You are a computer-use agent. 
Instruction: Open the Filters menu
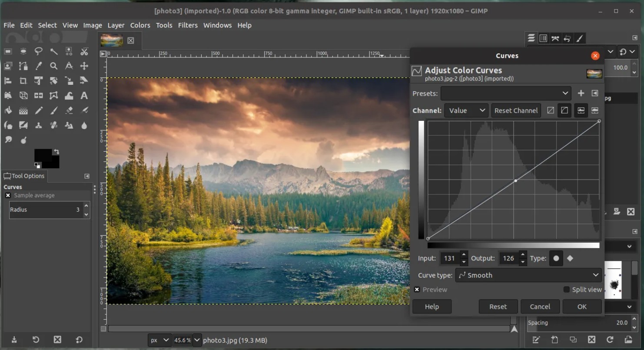188,25
